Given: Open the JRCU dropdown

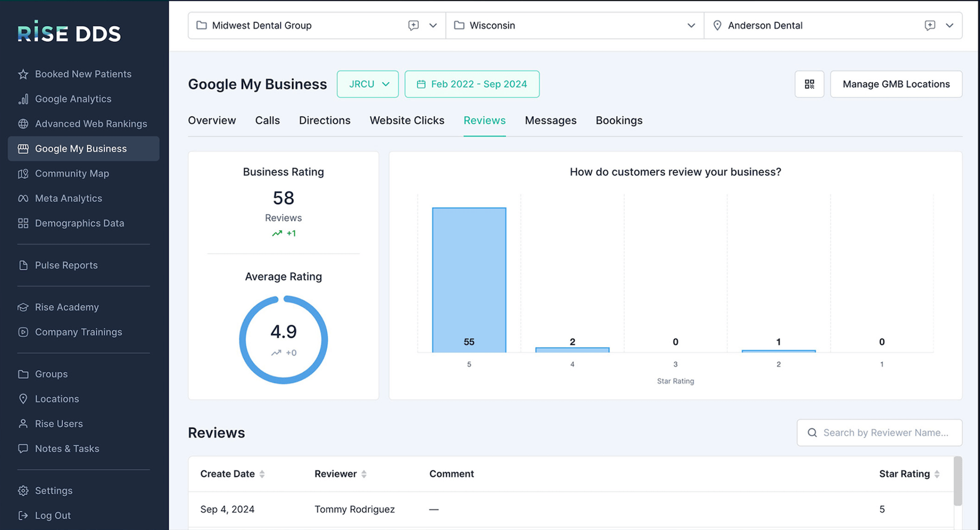Looking at the screenshot, I should click(368, 84).
